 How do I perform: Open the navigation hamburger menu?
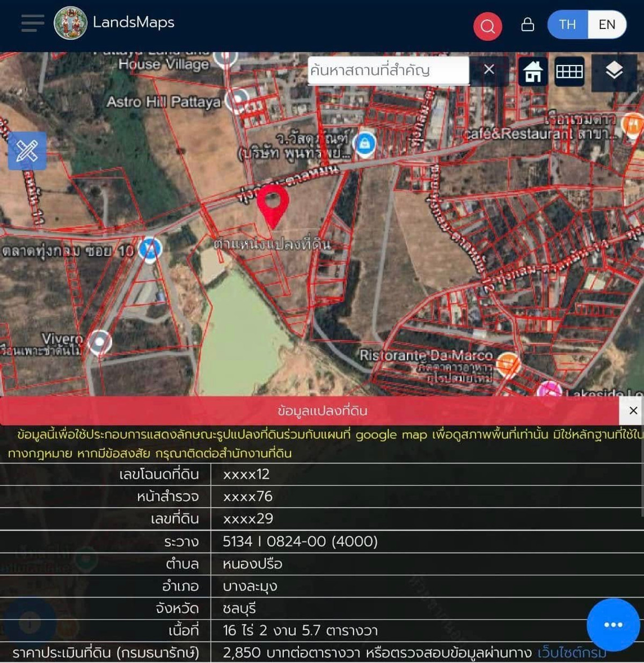pos(32,23)
